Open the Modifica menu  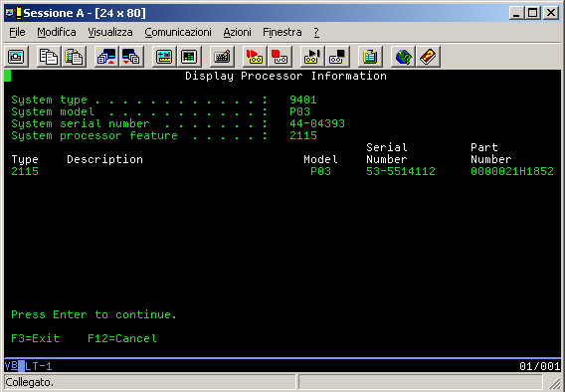(x=57, y=32)
